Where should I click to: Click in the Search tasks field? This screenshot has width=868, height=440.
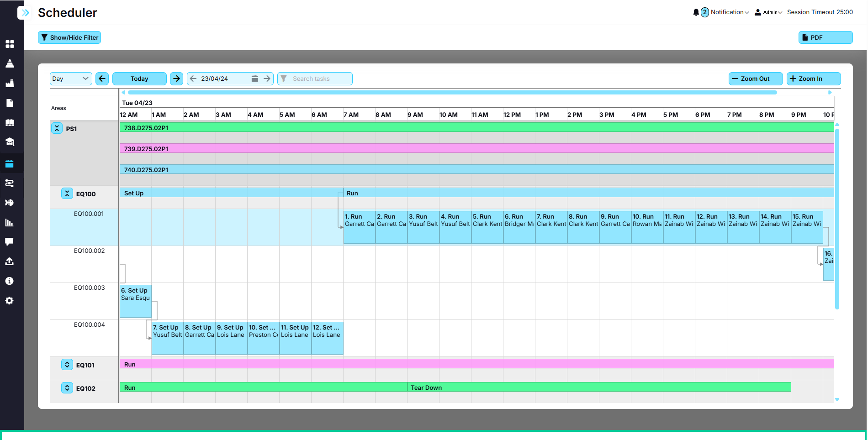pos(315,79)
